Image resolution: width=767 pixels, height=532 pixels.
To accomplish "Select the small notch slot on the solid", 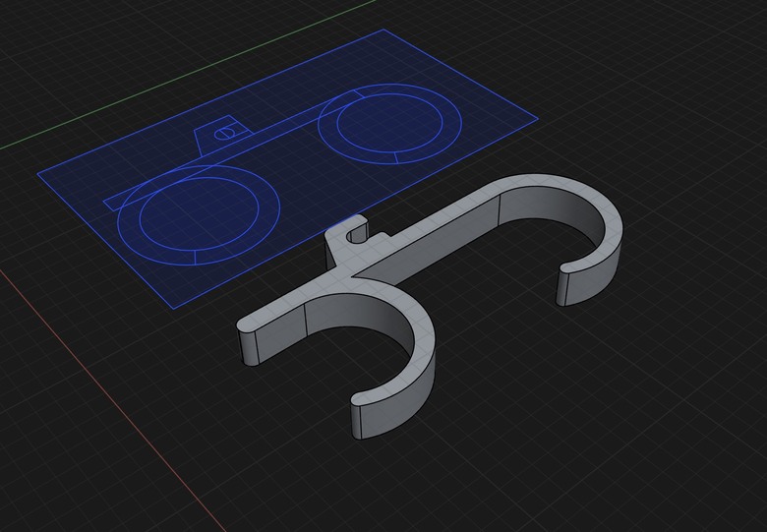I will point(357,236).
